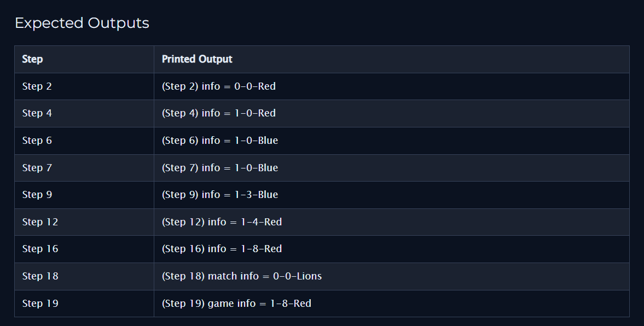Select the Step 4 row label
The width and height of the screenshot is (644, 326).
tap(37, 113)
